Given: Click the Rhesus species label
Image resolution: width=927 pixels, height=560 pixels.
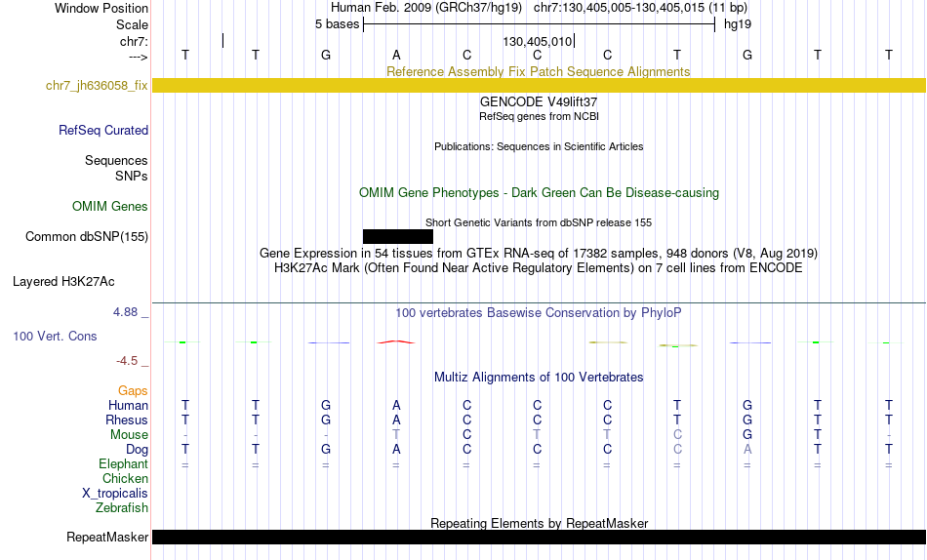Looking at the screenshot, I should coord(127,420).
